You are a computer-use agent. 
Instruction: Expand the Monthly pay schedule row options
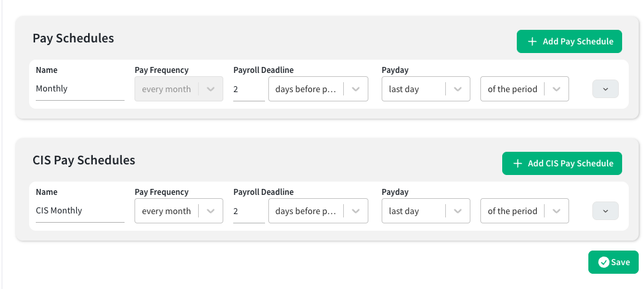click(606, 89)
